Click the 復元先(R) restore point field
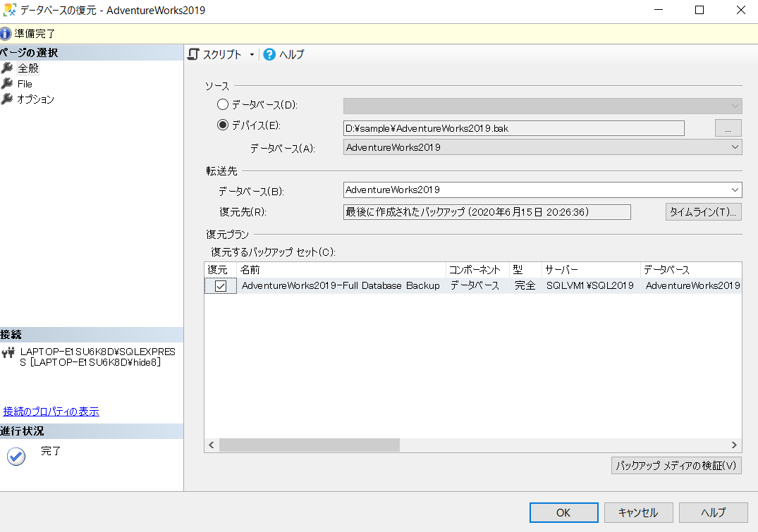758x532 pixels. click(x=487, y=211)
